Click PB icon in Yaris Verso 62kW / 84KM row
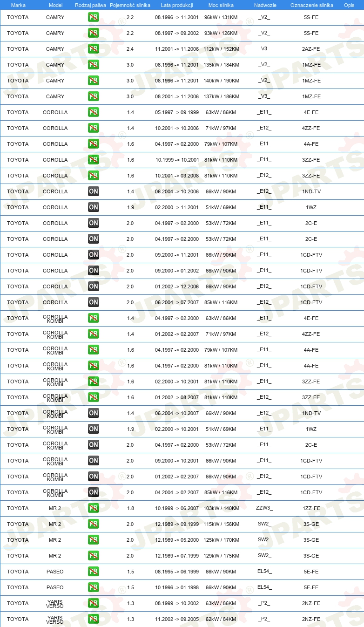Image resolution: width=364 pixels, height=627 pixels. tap(93, 619)
